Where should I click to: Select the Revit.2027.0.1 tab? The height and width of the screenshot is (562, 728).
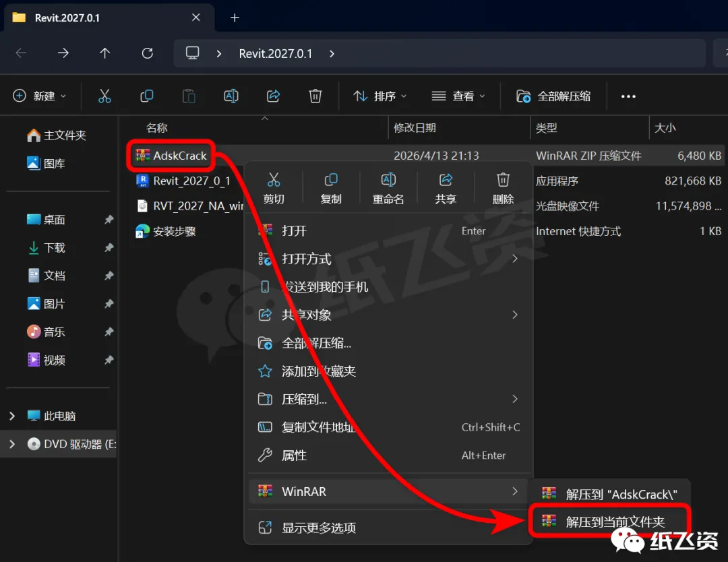109,18
